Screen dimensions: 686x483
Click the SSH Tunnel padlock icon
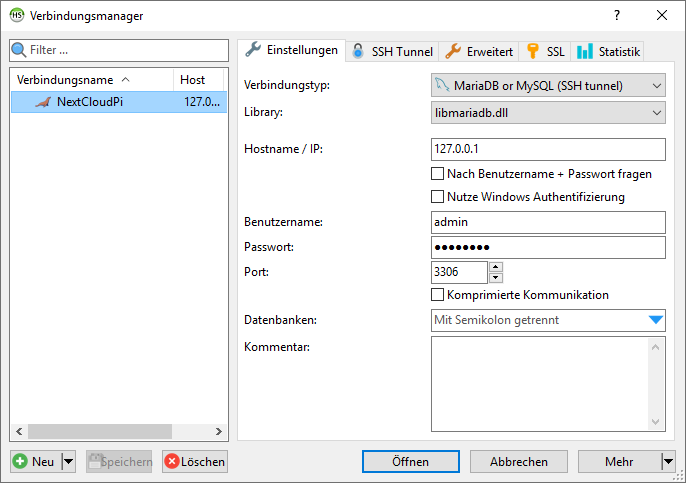pos(358,51)
